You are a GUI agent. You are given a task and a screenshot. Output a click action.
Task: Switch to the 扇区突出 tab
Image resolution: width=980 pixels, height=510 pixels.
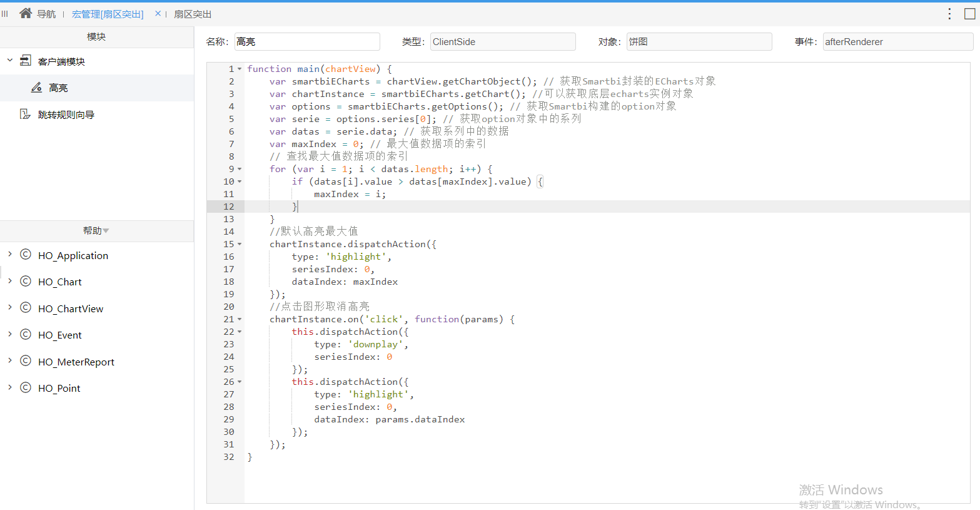coord(193,14)
